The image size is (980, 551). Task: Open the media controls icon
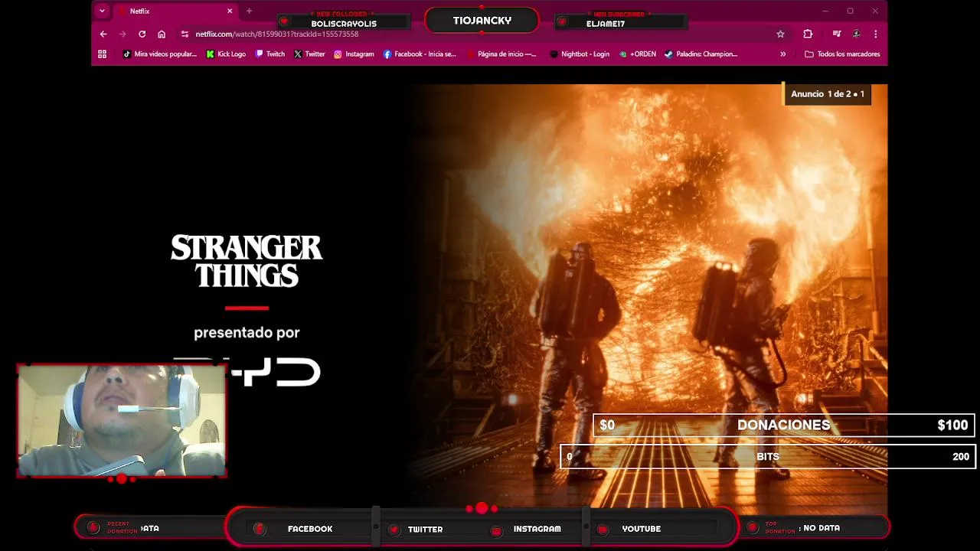(x=837, y=34)
